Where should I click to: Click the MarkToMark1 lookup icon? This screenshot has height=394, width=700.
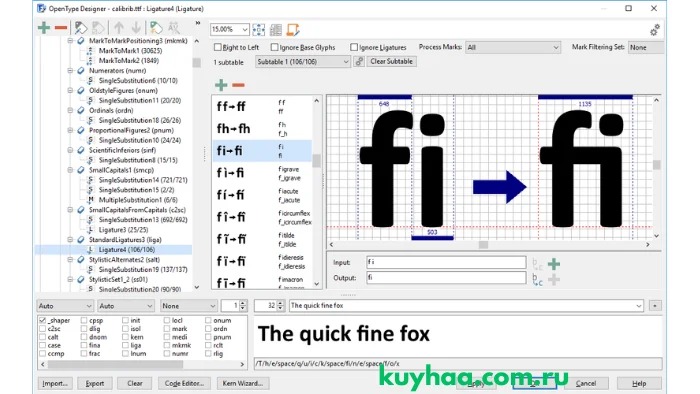[x=91, y=51]
